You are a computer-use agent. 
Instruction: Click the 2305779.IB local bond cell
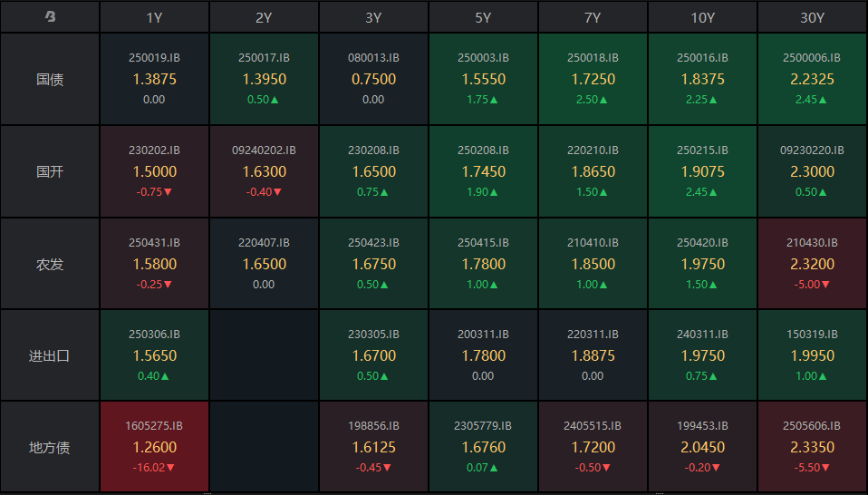(x=483, y=447)
